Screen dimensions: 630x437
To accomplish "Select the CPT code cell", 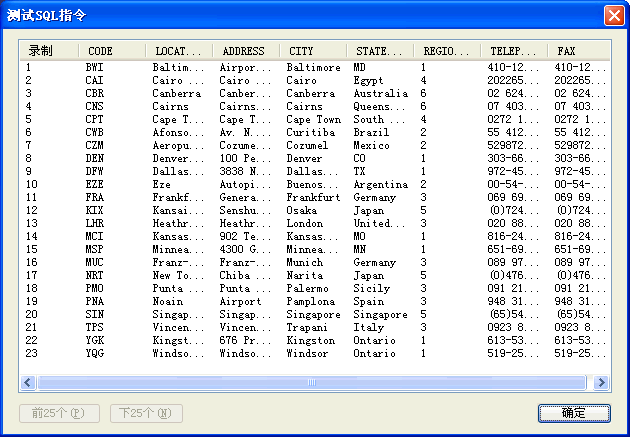I will [94, 119].
